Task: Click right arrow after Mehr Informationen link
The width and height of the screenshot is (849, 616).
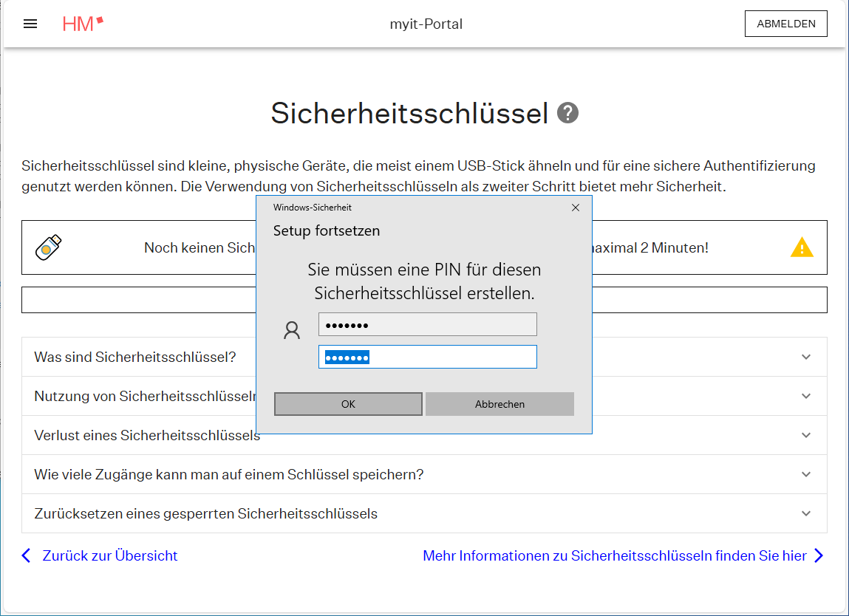Action: point(819,555)
